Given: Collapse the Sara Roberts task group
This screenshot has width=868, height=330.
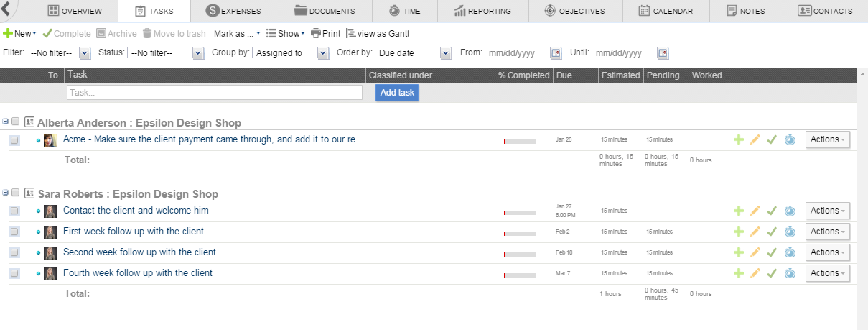Looking at the screenshot, I should coord(5,193).
